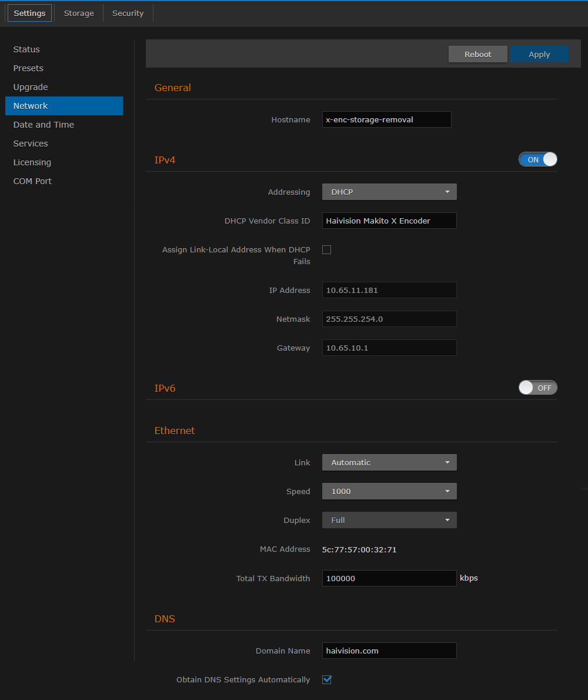Open Date and Time settings
Screen dimensions: 588x700
click(44, 124)
